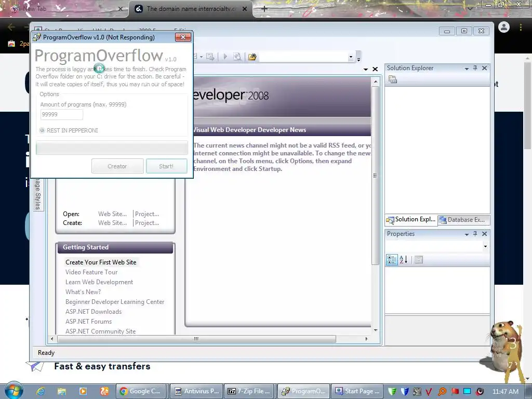Click the Start Page horizontal scrollbar thumb

pyautogui.click(x=196, y=339)
